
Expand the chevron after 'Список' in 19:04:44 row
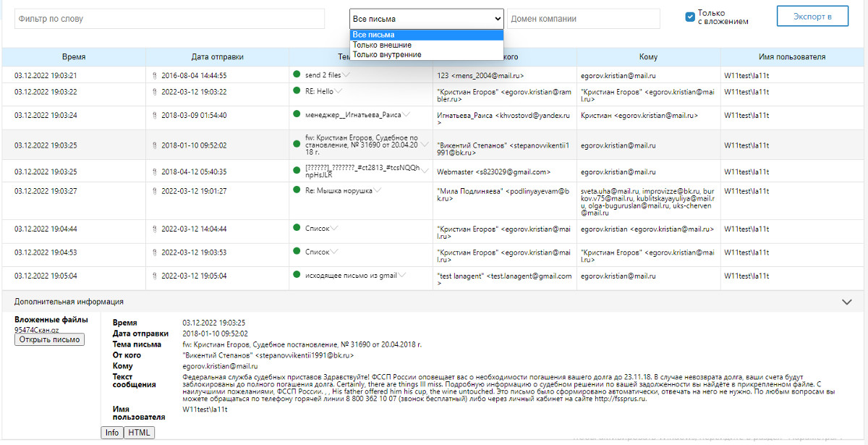334,227
